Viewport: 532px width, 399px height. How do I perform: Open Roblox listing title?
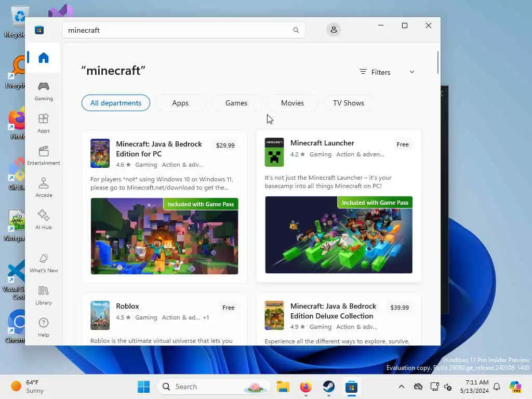pos(127,306)
